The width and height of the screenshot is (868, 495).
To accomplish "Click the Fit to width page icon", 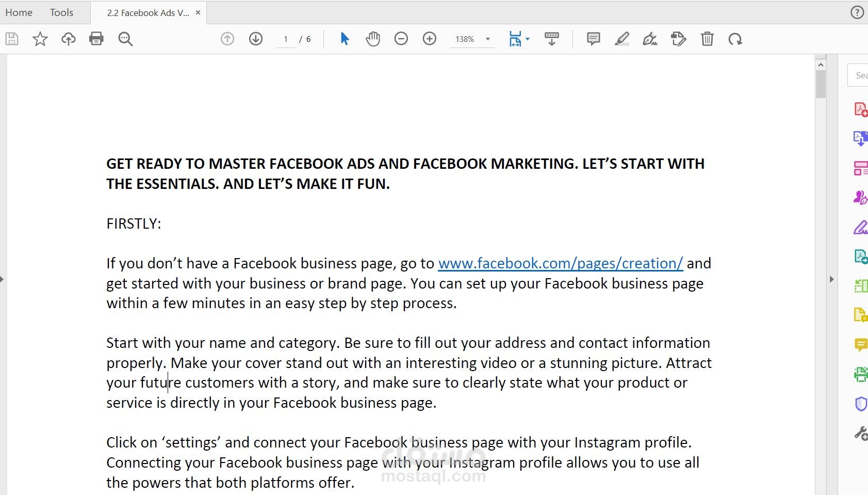I will click(515, 39).
